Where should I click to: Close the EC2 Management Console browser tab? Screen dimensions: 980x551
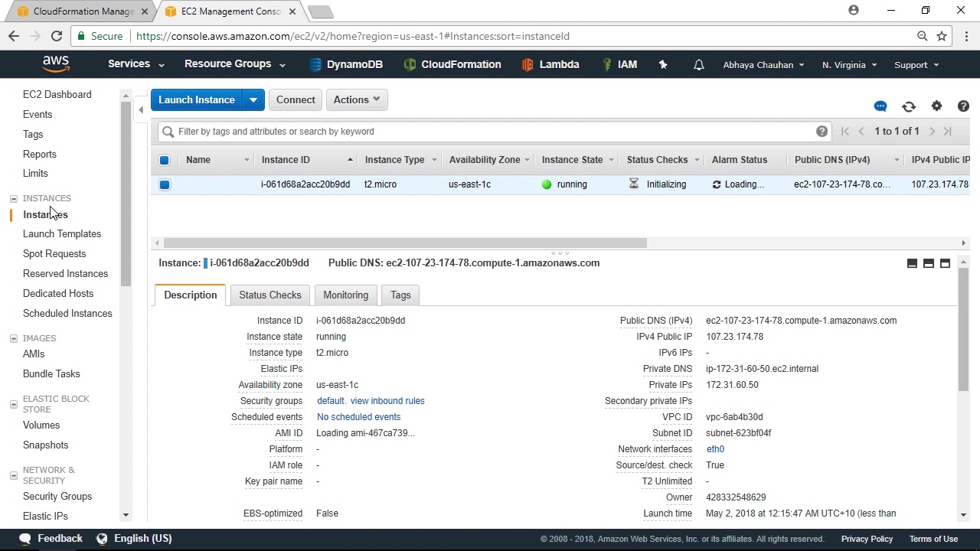pyautogui.click(x=292, y=11)
